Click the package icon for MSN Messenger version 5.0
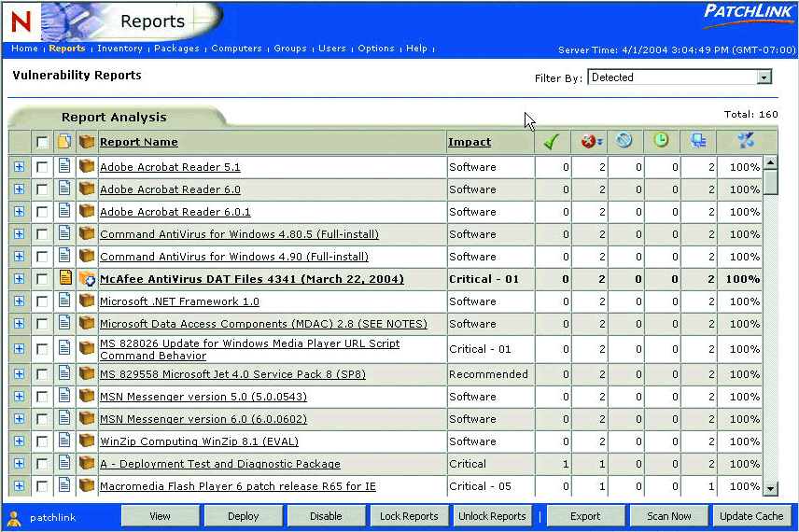799x532 pixels. pyautogui.click(x=87, y=396)
